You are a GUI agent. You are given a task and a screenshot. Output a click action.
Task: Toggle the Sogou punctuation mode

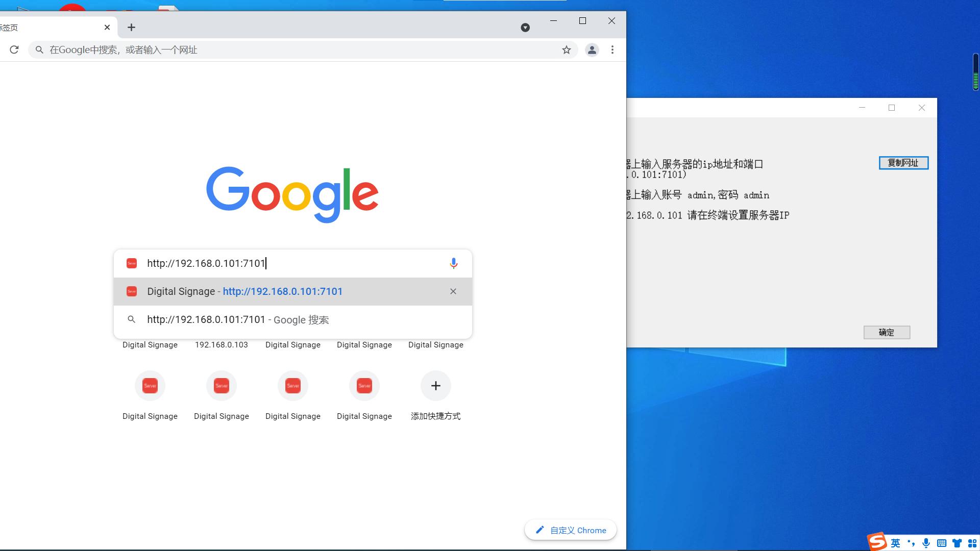coord(912,542)
